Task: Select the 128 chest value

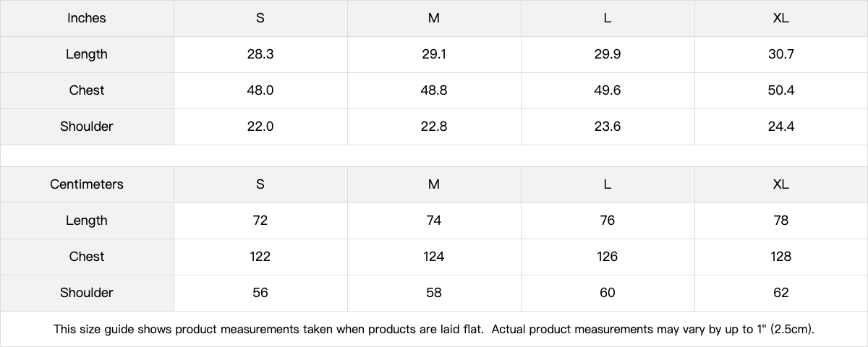Action: (x=781, y=257)
